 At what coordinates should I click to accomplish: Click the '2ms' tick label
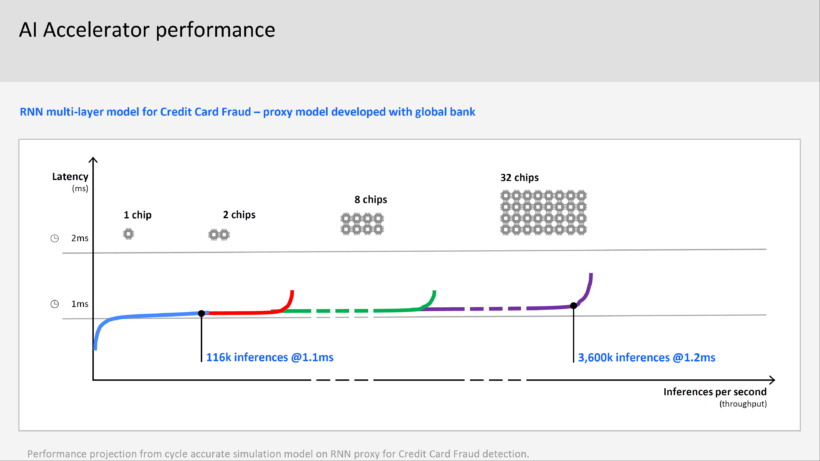[x=79, y=238]
